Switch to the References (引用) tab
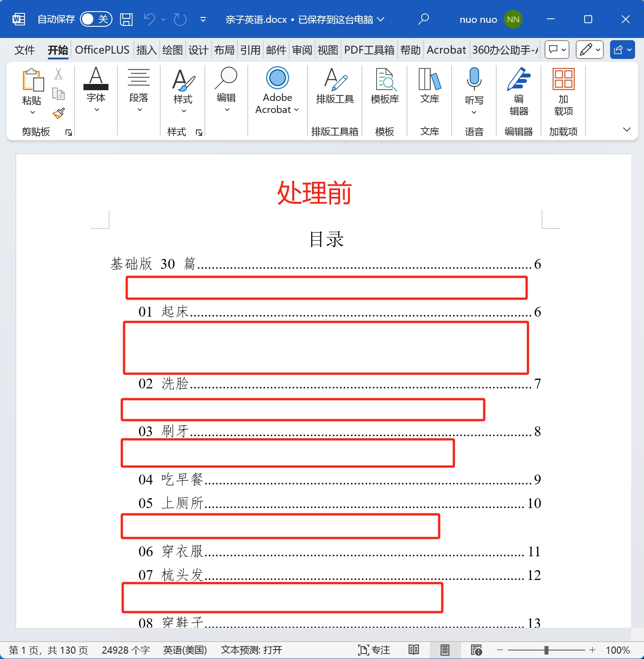The width and height of the screenshot is (644, 659). 250,50
